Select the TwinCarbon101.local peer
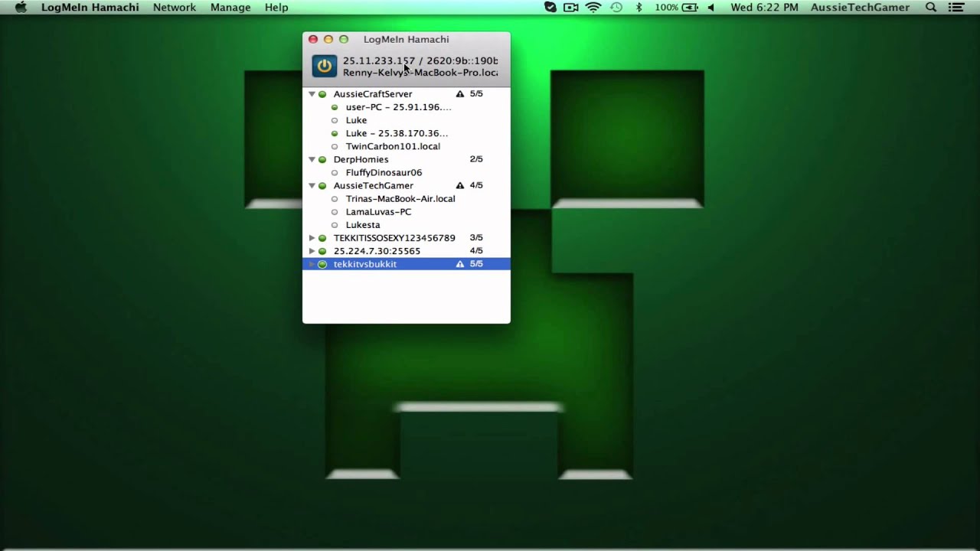980x551 pixels. click(393, 146)
